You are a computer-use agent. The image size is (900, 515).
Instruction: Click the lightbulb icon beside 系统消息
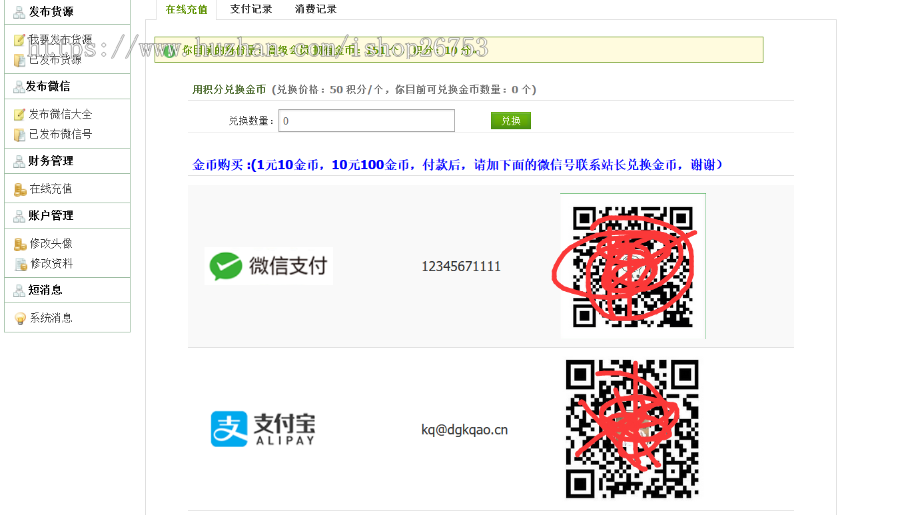[x=19, y=318]
